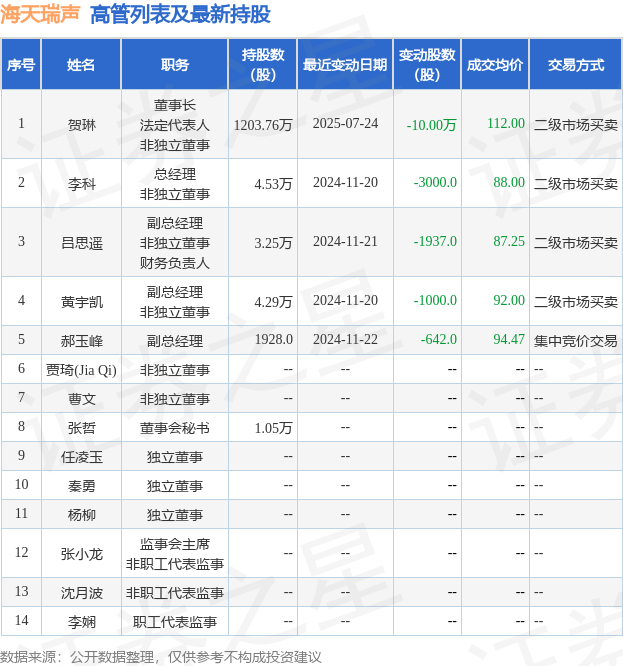Click the 交易方式 column header

(x=575, y=65)
